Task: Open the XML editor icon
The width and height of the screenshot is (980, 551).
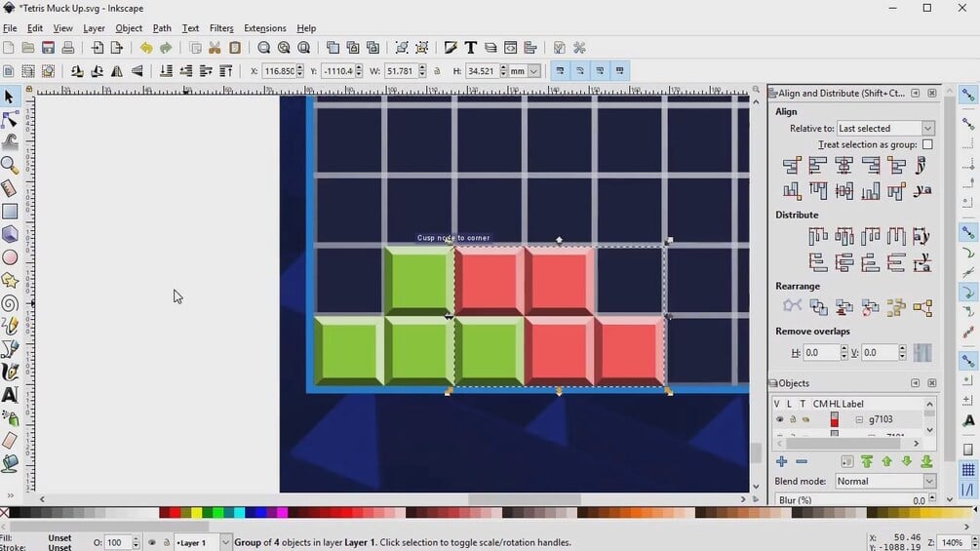Action: (x=511, y=48)
